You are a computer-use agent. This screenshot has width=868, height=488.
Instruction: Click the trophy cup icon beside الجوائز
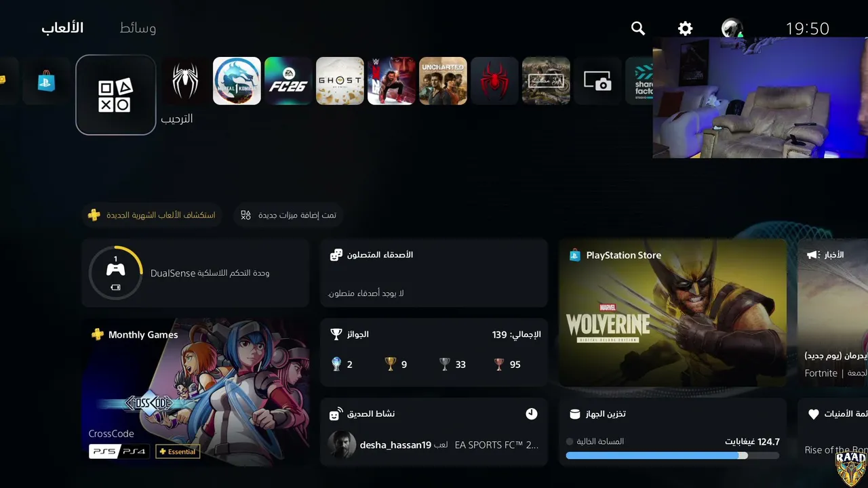point(336,334)
